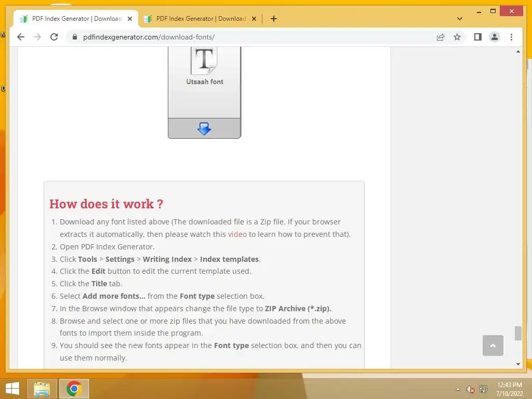Go back to the previous page
This screenshot has width=532, height=399.
tap(21, 37)
